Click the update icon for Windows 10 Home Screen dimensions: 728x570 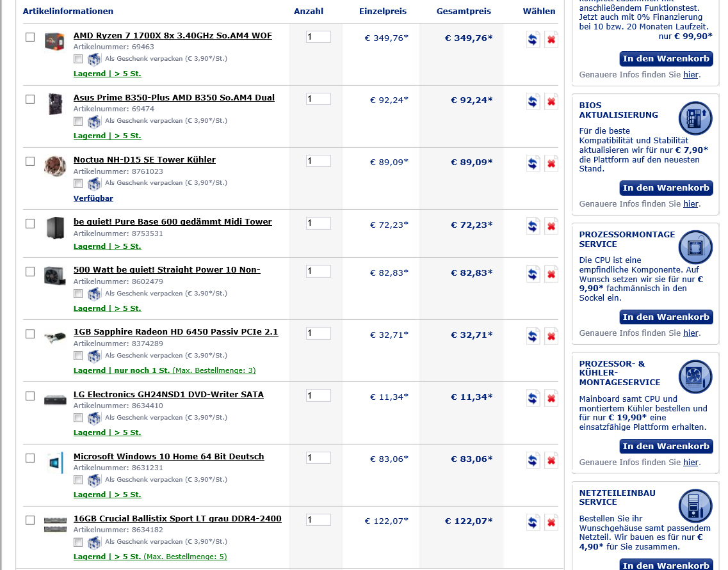click(x=533, y=460)
